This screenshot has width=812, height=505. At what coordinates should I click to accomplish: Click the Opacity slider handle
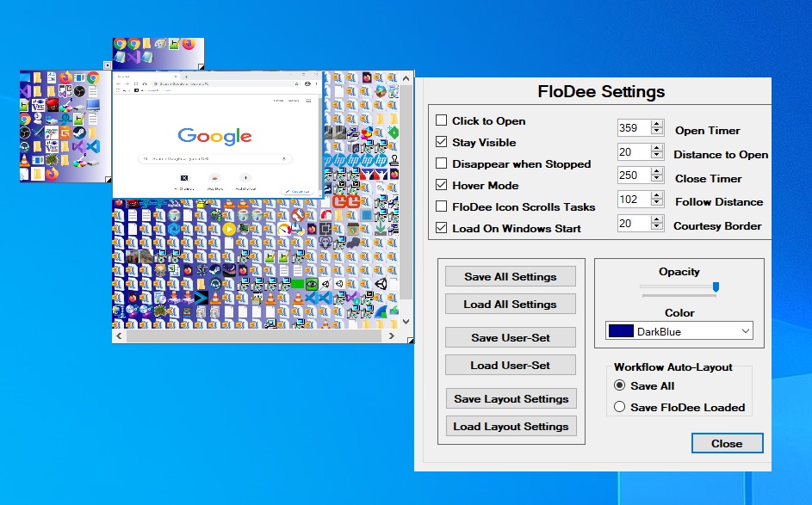pyautogui.click(x=716, y=287)
